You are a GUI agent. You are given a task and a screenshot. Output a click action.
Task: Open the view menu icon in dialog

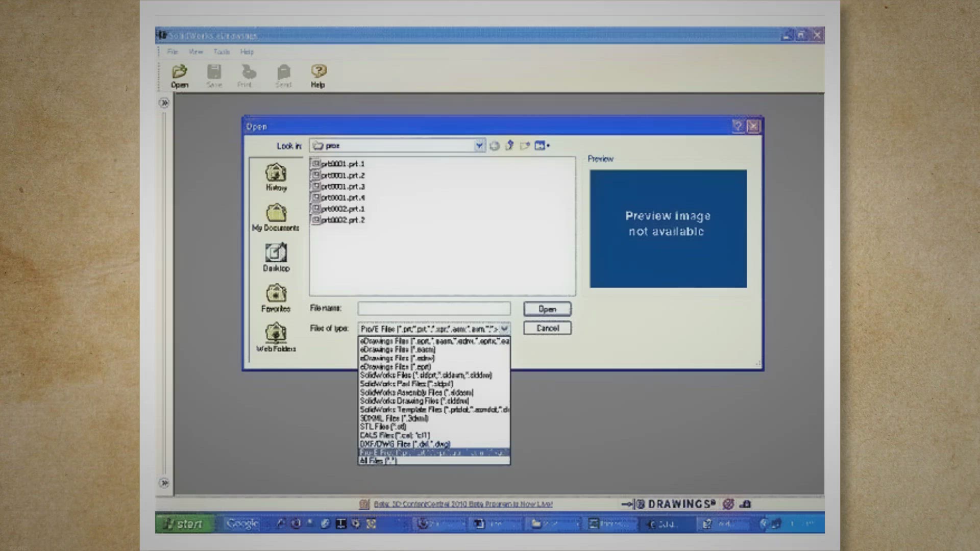pyautogui.click(x=542, y=146)
